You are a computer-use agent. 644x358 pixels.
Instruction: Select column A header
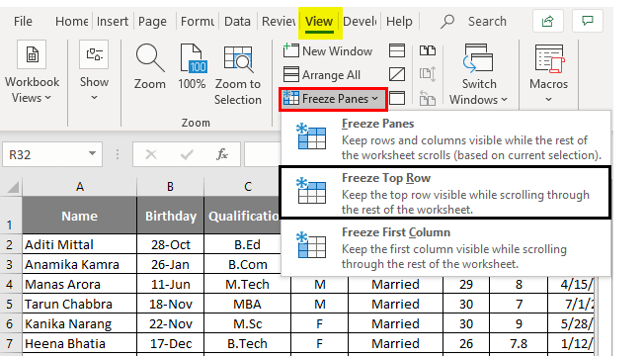[80, 187]
